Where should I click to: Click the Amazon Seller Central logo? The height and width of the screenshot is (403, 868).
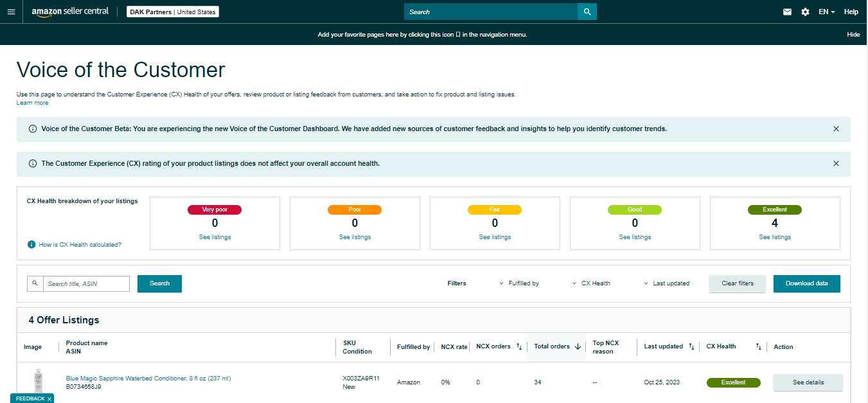click(x=70, y=12)
